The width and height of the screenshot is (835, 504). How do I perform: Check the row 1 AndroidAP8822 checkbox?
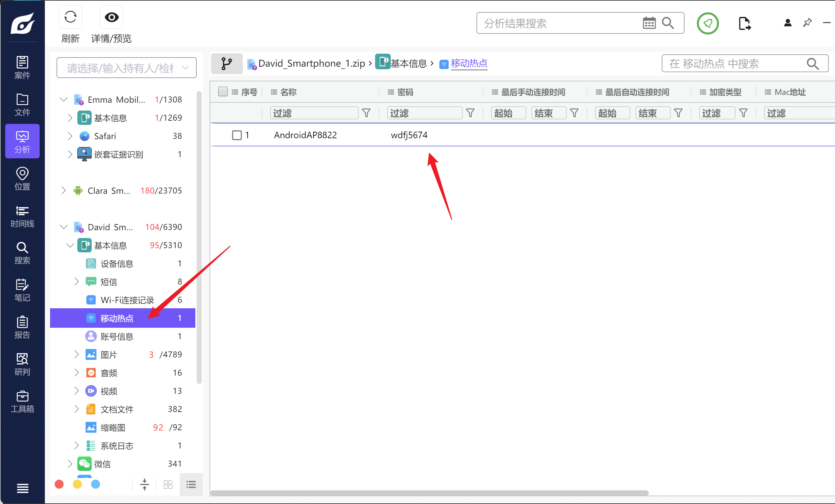coord(237,135)
